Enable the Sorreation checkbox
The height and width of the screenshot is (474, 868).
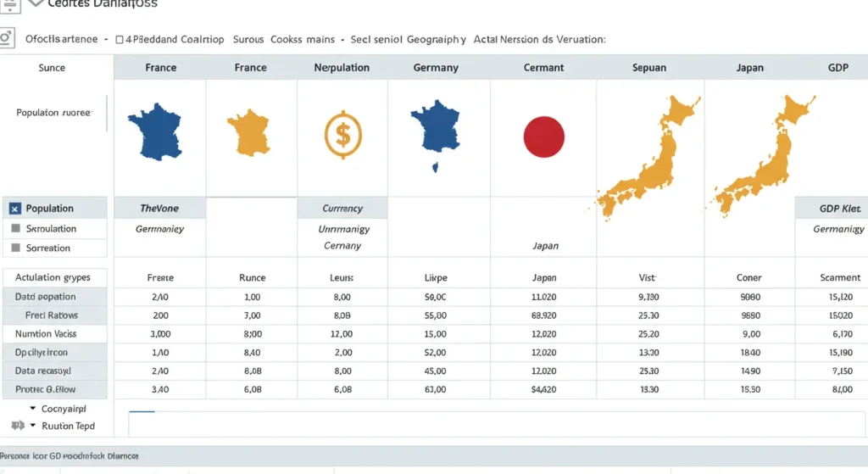(15, 248)
